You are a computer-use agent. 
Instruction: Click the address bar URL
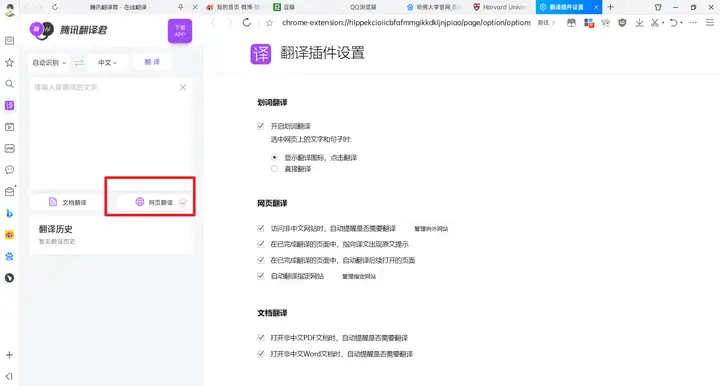pos(406,22)
